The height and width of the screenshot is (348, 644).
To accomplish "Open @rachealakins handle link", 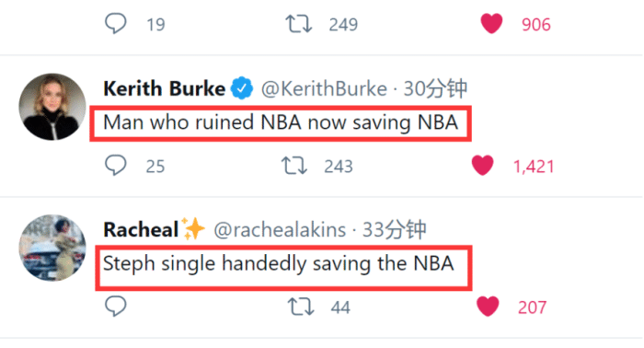I will [x=280, y=229].
